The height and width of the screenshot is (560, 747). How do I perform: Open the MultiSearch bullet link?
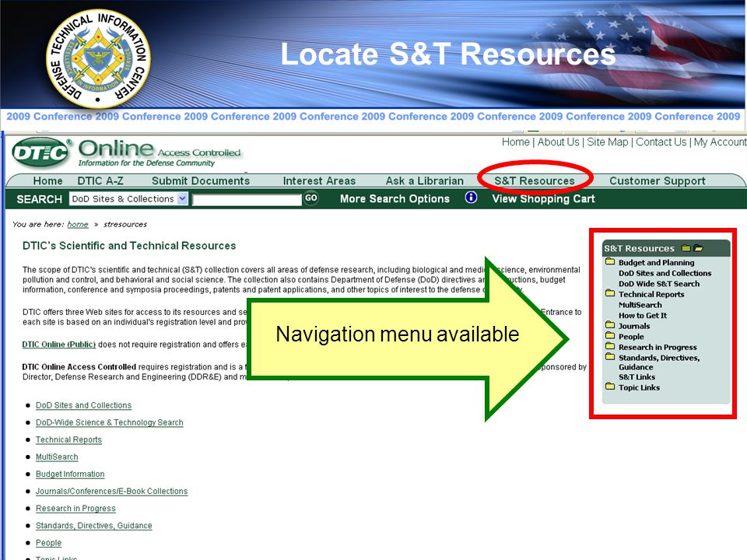pos(57,457)
